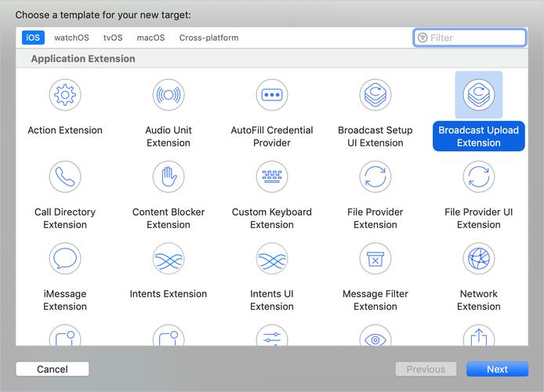The height and width of the screenshot is (392, 544).
Task: Select the Action Extension gear icon
Action: click(x=65, y=95)
